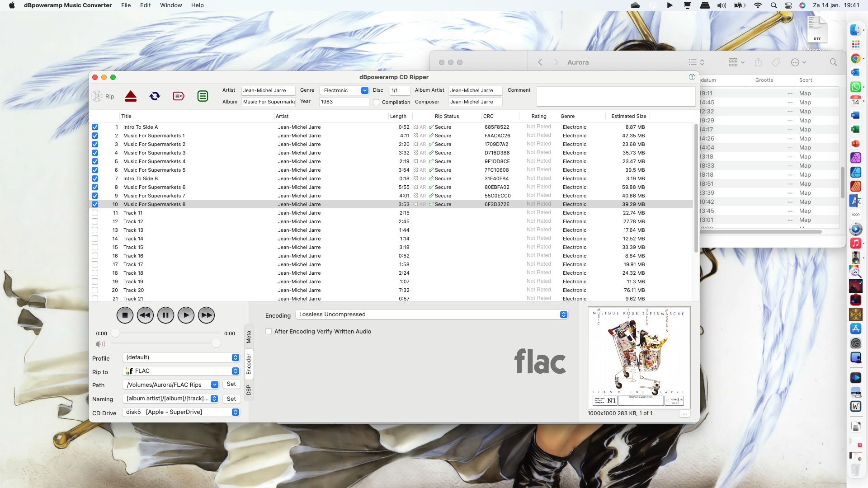This screenshot has height=488, width=868.
Task: Click the Play button in player
Action: pyautogui.click(x=186, y=315)
